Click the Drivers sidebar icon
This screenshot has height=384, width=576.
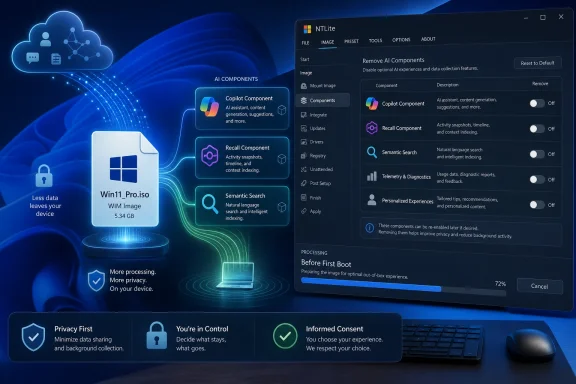304,142
